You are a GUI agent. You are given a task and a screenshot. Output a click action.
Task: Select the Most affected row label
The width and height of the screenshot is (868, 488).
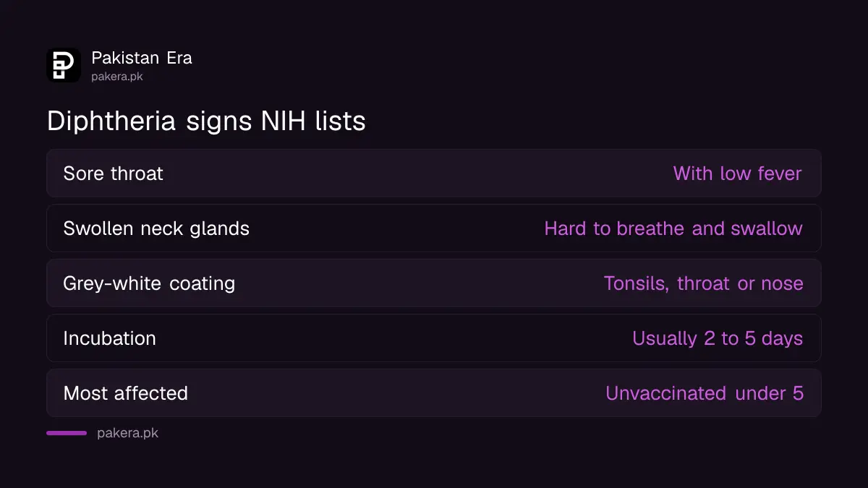tap(125, 393)
